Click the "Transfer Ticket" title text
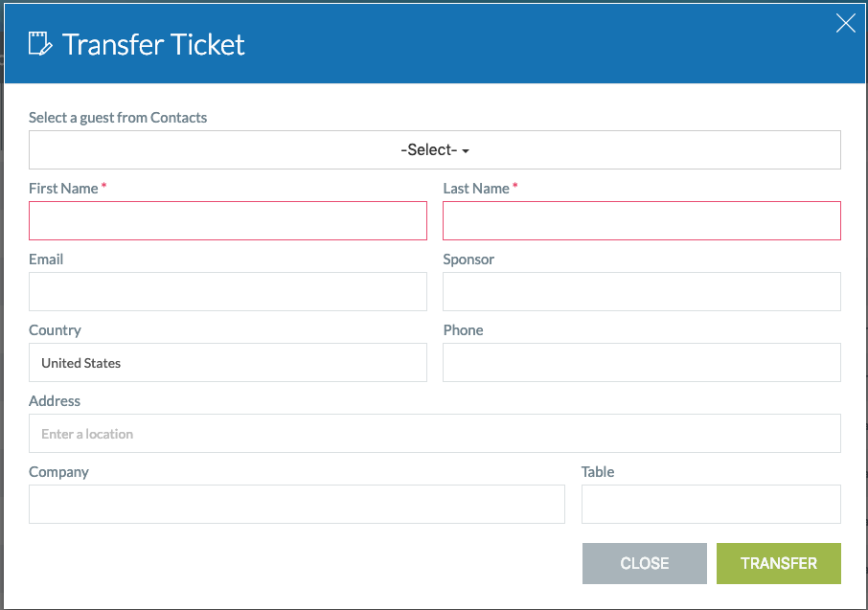868x610 pixels. tap(153, 45)
